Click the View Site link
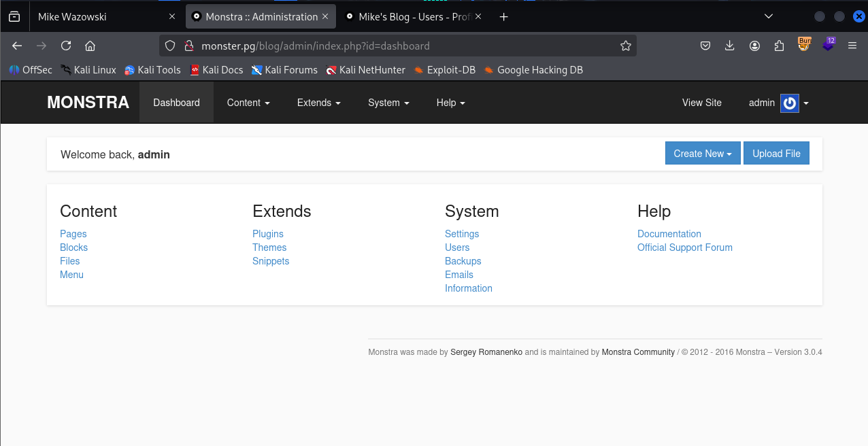This screenshot has width=868, height=446. pyautogui.click(x=701, y=103)
